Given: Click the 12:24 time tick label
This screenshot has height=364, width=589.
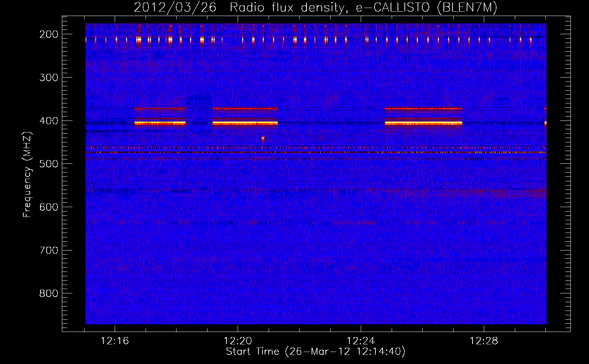Looking at the screenshot, I should [x=361, y=341].
